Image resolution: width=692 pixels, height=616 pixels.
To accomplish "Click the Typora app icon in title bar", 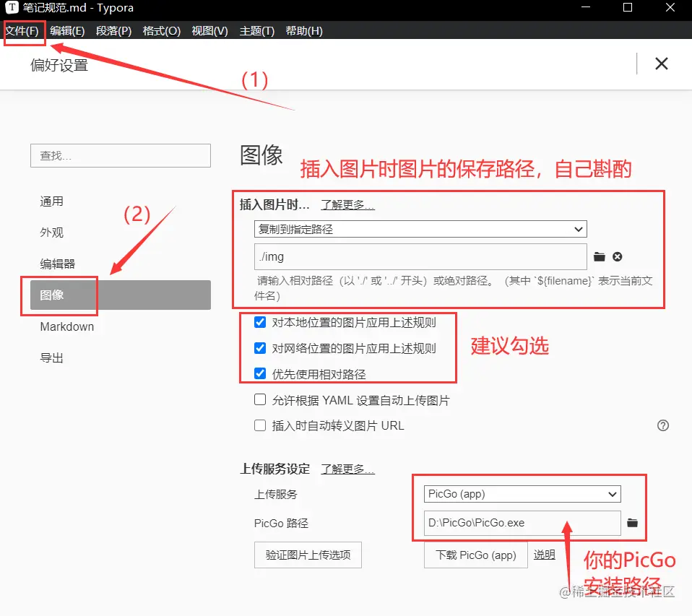I will pos(12,7).
